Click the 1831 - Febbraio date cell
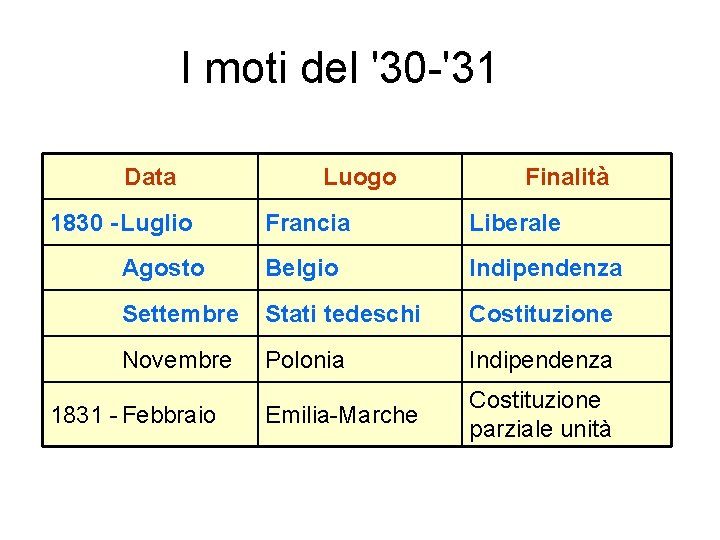 133,415
